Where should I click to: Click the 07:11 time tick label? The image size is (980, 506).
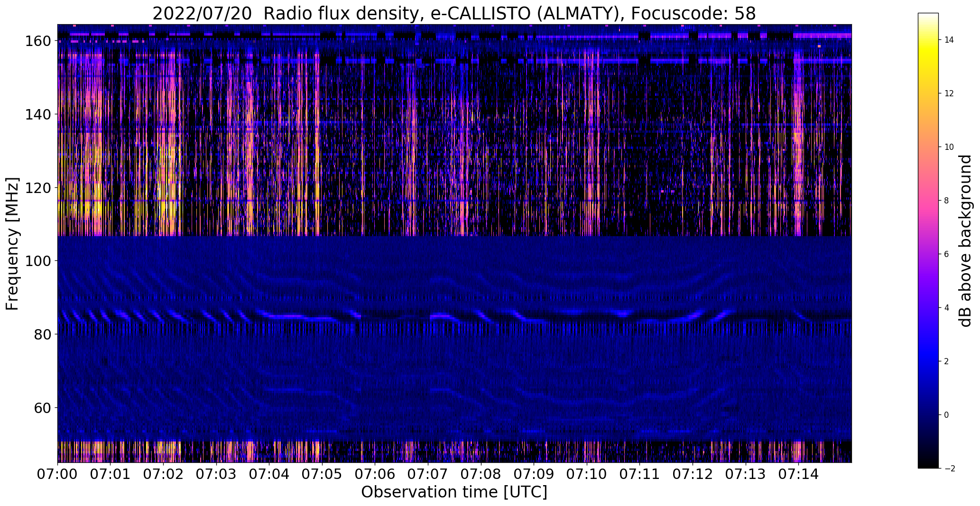click(640, 474)
